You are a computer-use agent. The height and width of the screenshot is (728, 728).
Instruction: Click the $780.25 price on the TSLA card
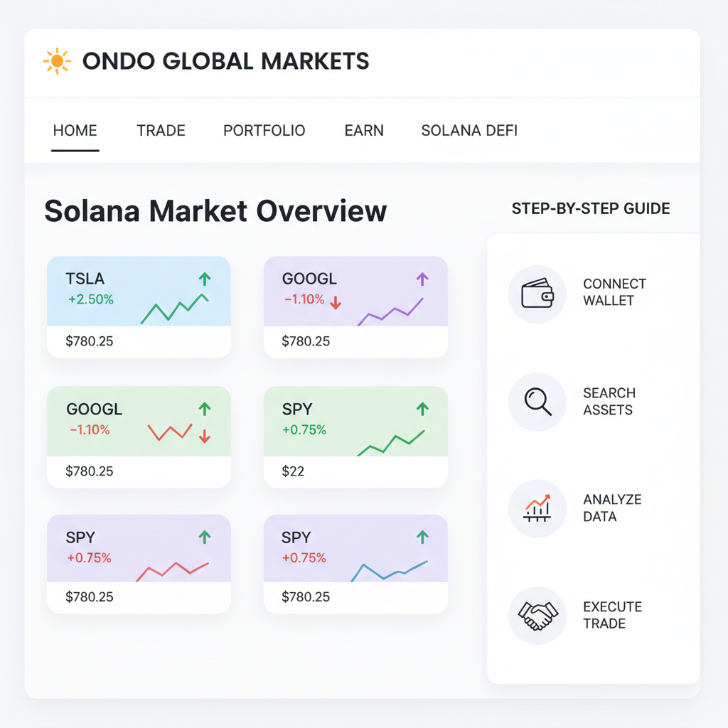click(88, 341)
